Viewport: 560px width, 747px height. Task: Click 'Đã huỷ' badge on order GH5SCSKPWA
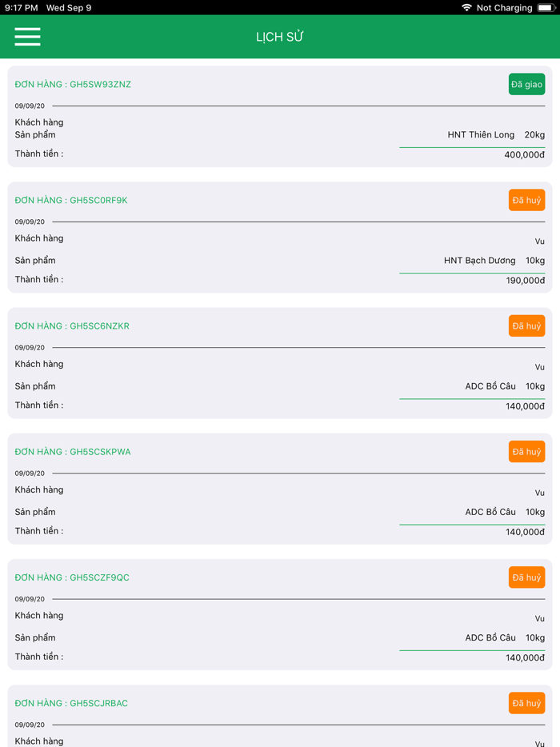pos(526,451)
